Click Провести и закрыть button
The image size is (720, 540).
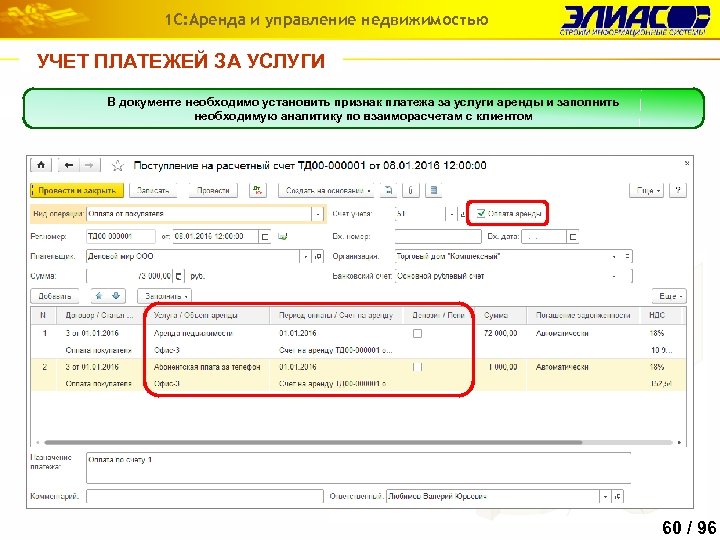pyautogui.click(x=77, y=190)
